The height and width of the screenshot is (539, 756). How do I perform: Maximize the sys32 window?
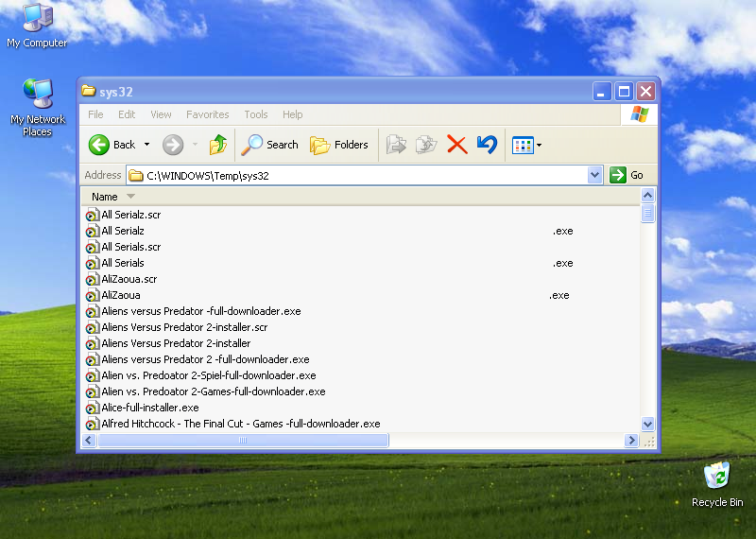(x=624, y=91)
